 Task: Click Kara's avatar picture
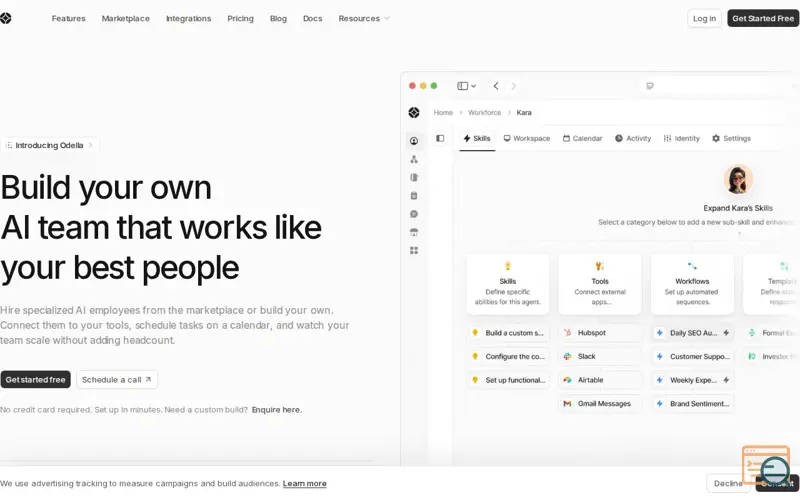click(738, 180)
